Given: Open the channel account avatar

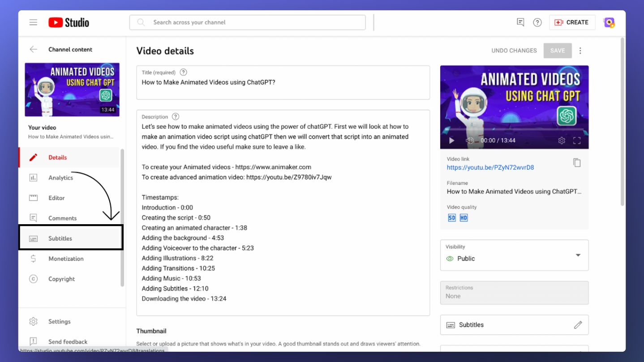Looking at the screenshot, I should [x=609, y=22].
